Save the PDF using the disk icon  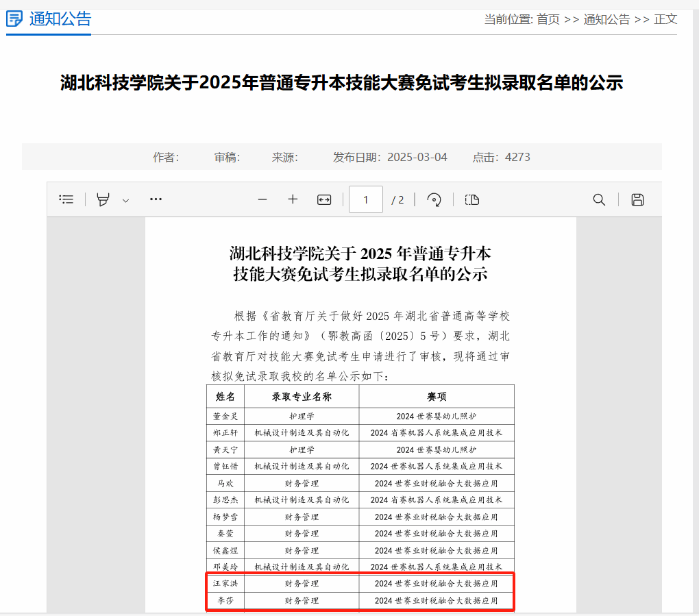637,199
